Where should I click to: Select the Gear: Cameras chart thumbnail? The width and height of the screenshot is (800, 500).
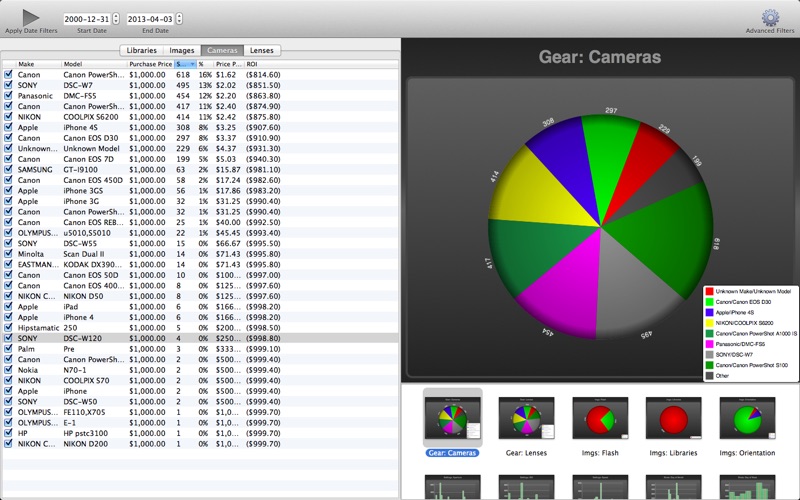tap(453, 418)
